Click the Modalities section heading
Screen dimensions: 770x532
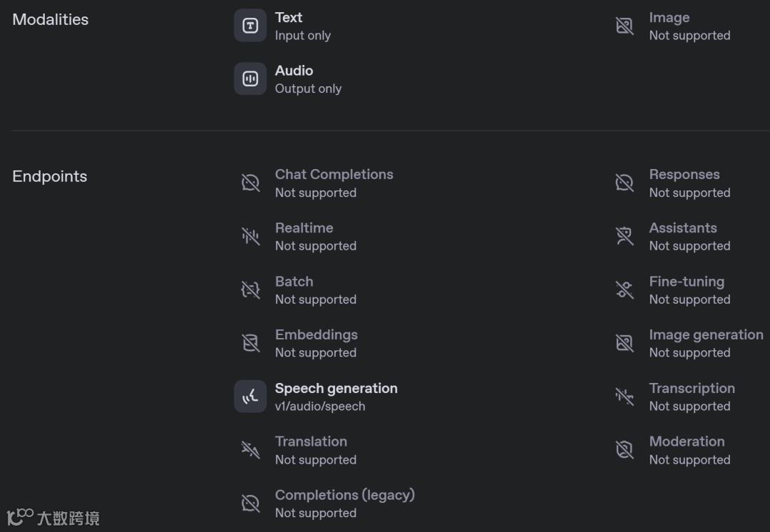(x=51, y=20)
